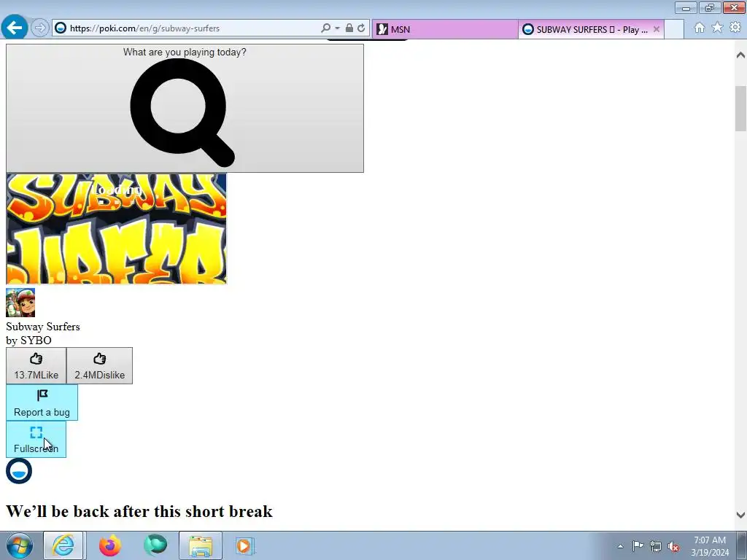Click the 'Subway Surfers' title text
The width and height of the screenshot is (747, 560).
click(x=43, y=327)
